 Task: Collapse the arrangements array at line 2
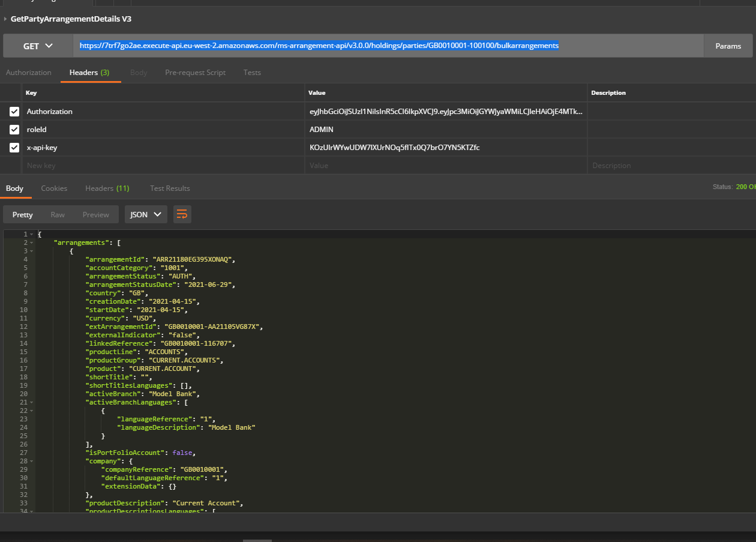coord(31,242)
